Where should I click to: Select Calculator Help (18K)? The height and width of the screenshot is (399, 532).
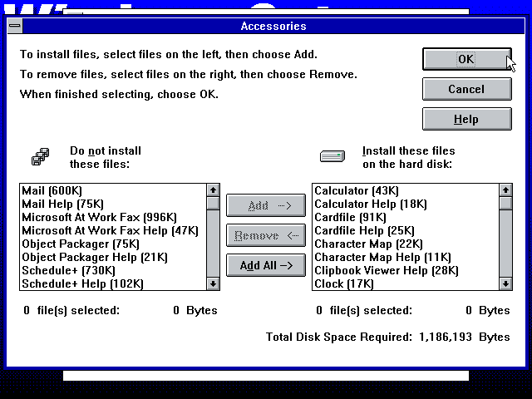pos(406,204)
